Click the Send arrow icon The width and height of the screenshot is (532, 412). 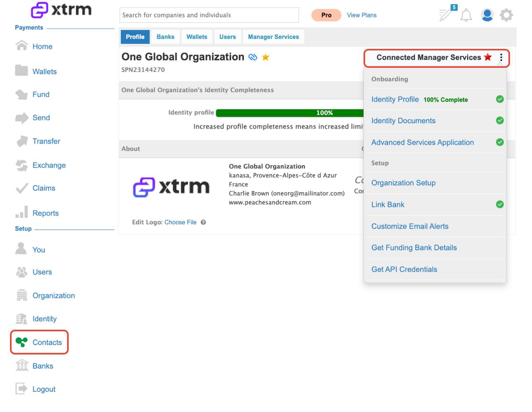coord(22,118)
